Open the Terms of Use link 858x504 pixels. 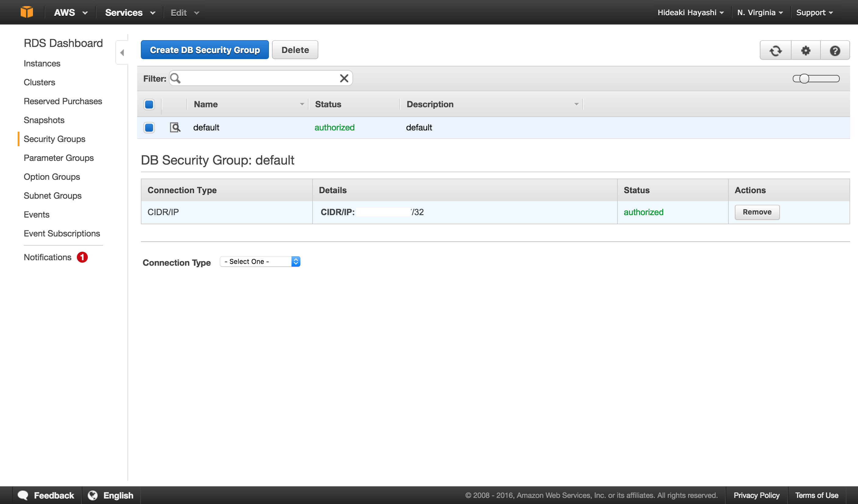point(817,495)
